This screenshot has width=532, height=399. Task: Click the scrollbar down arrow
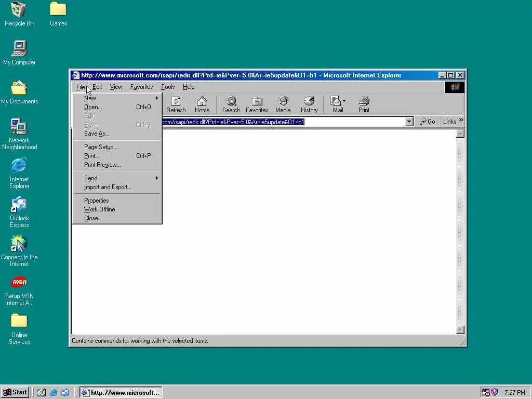pyautogui.click(x=460, y=330)
